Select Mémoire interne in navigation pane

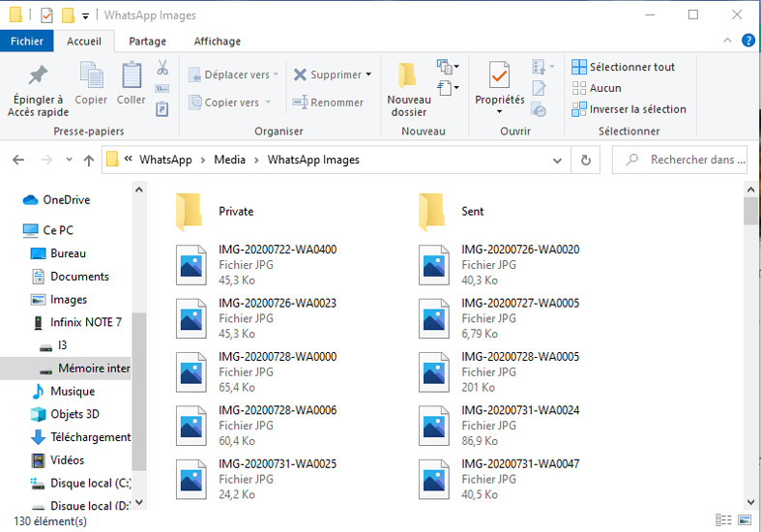[66, 369]
